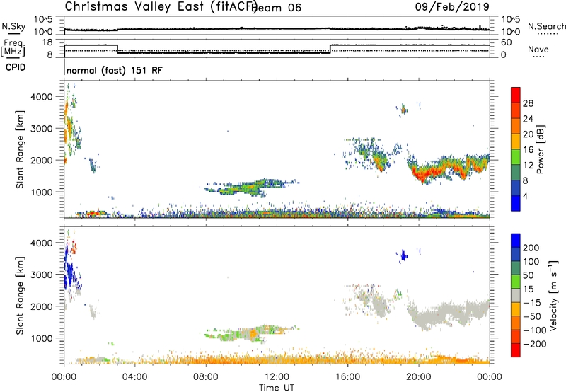
Task: Click the '4000' range tick on power panel
Action: 42,97
